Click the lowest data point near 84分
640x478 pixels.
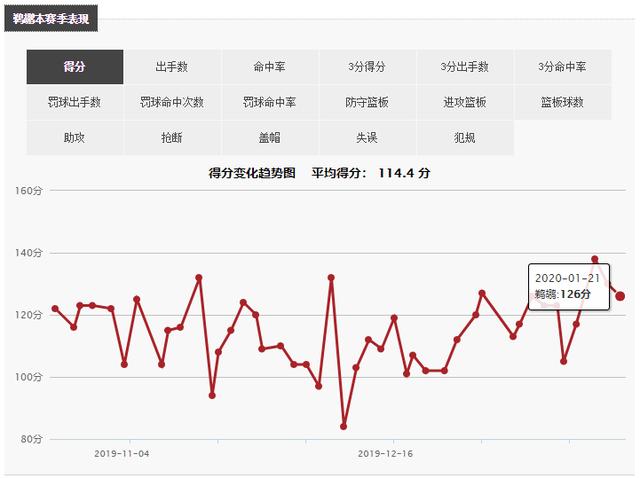click(343, 427)
